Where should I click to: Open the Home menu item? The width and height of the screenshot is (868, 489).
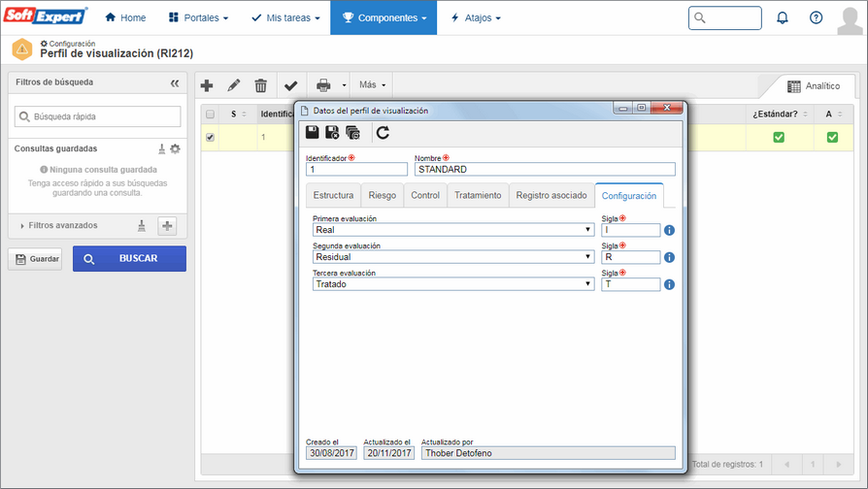[125, 17]
